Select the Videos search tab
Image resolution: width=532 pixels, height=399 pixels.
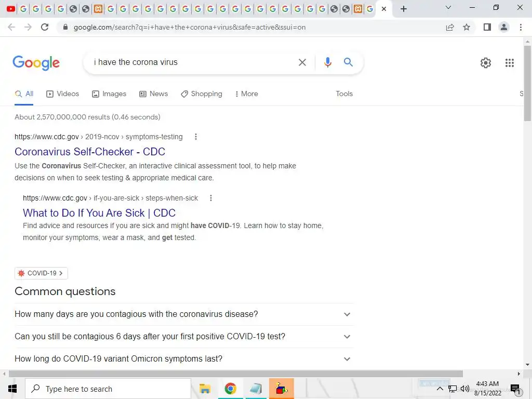[62, 94]
